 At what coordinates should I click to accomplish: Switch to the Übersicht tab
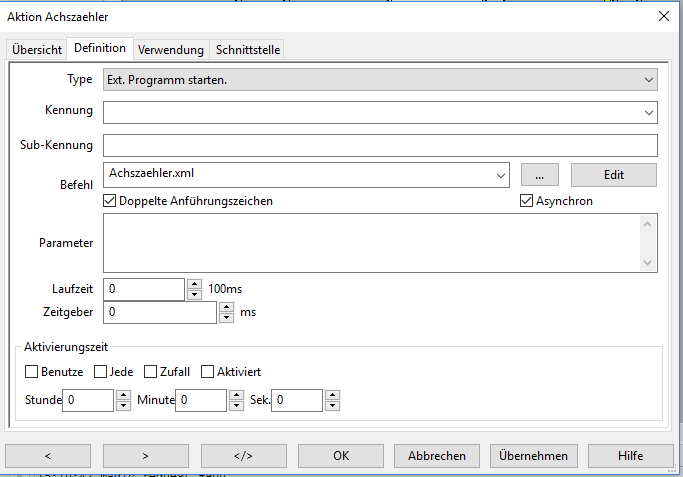pyautogui.click(x=37, y=49)
